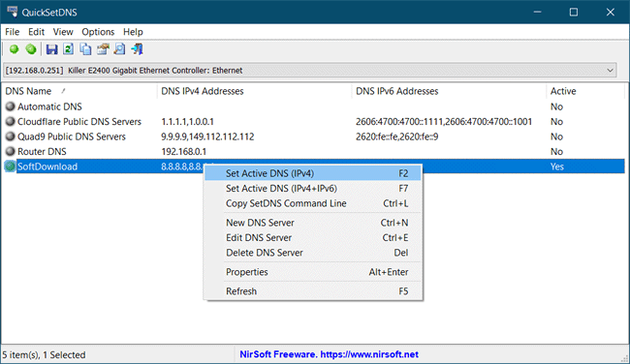Click the Yes active value for SoftDownload
This screenshot has width=630, height=364.
coord(557,167)
